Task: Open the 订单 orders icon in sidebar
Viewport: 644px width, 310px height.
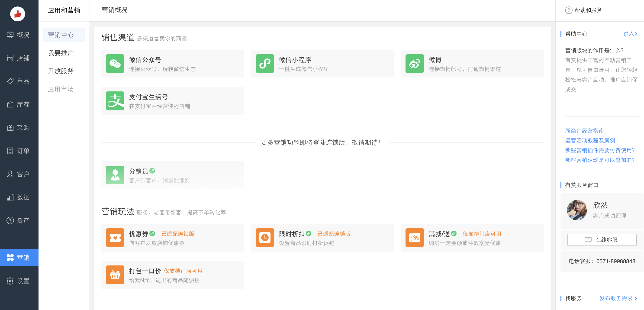Action: tap(10, 151)
